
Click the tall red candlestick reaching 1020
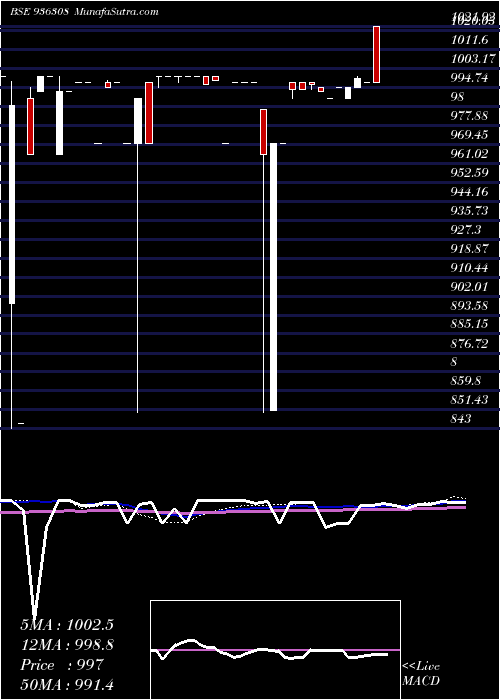(376, 54)
